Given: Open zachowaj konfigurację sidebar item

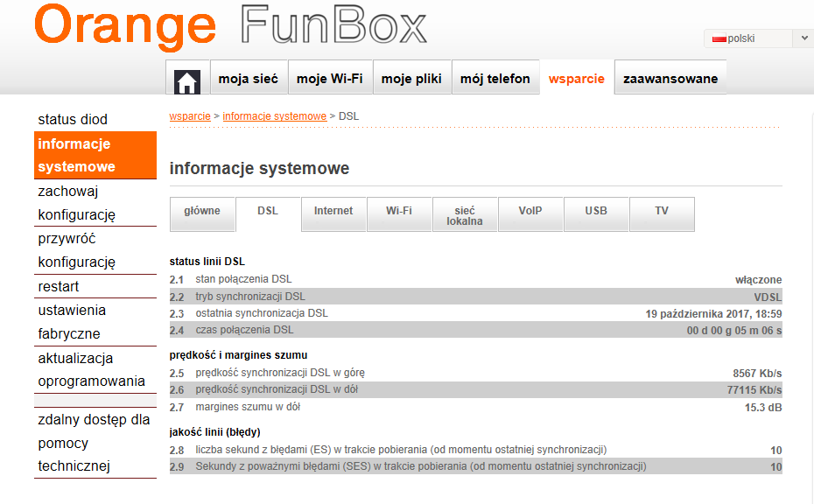Looking at the screenshot, I should (x=95, y=203).
